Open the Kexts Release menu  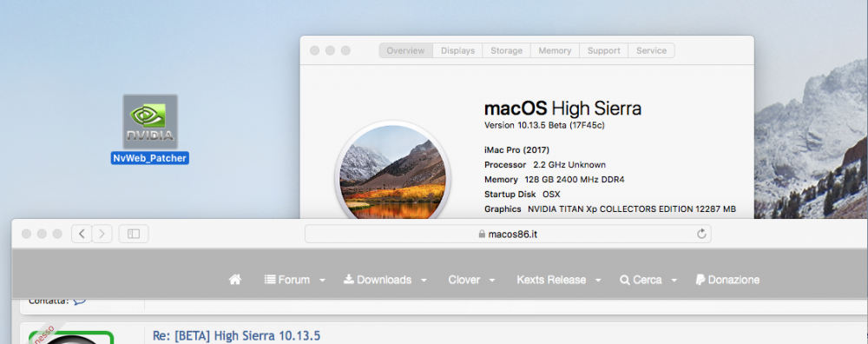tap(559, 280)
